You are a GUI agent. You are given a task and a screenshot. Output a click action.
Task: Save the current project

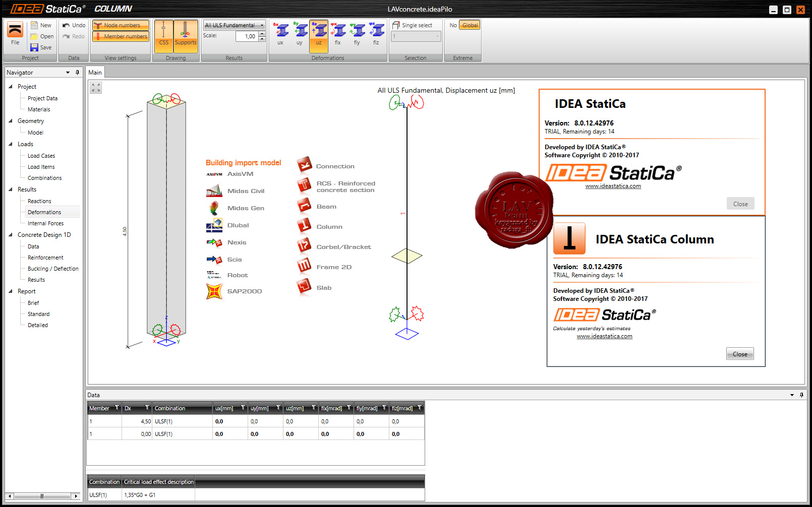point(41,47)
